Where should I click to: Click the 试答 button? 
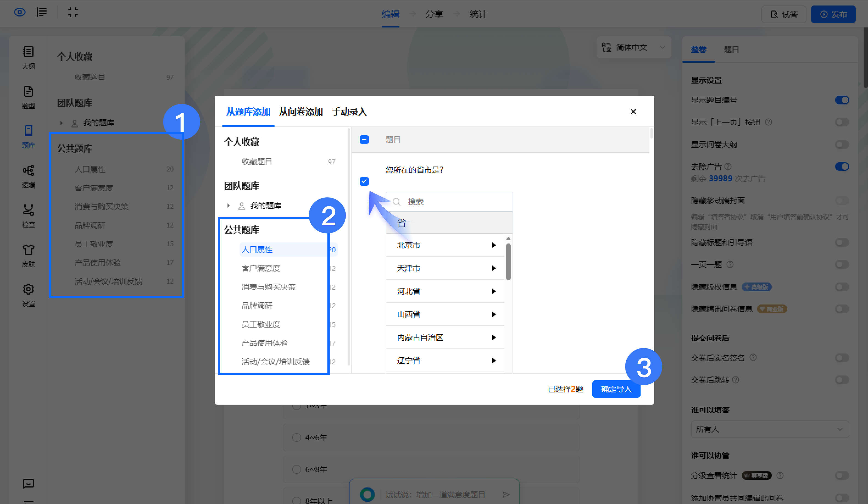point(784,14)
